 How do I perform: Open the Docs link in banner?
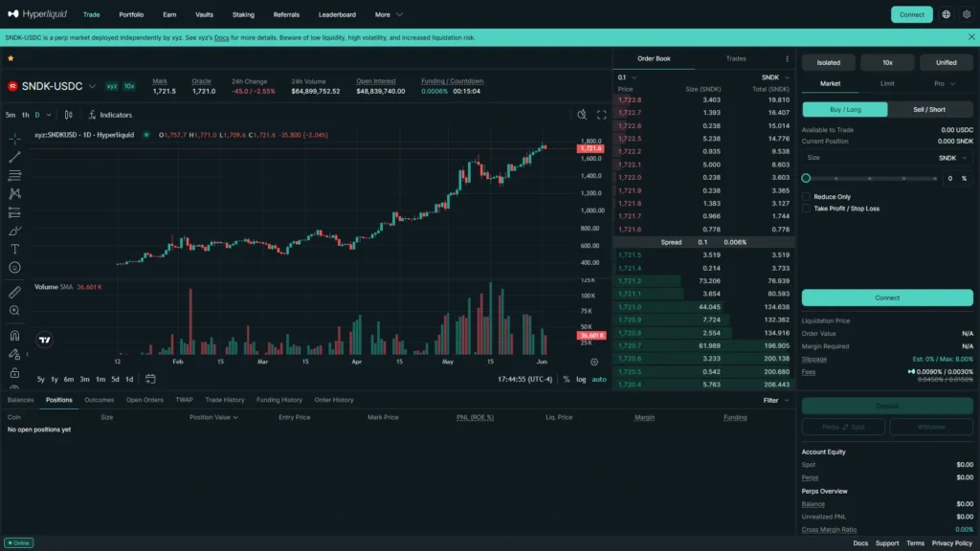pyautogui.click(x=221, y=37)
